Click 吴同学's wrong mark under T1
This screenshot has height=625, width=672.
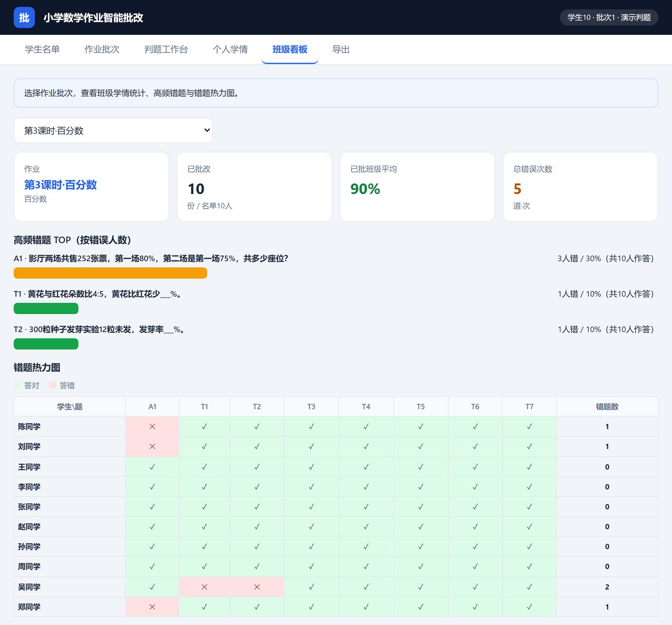click(x=204, y=587)
